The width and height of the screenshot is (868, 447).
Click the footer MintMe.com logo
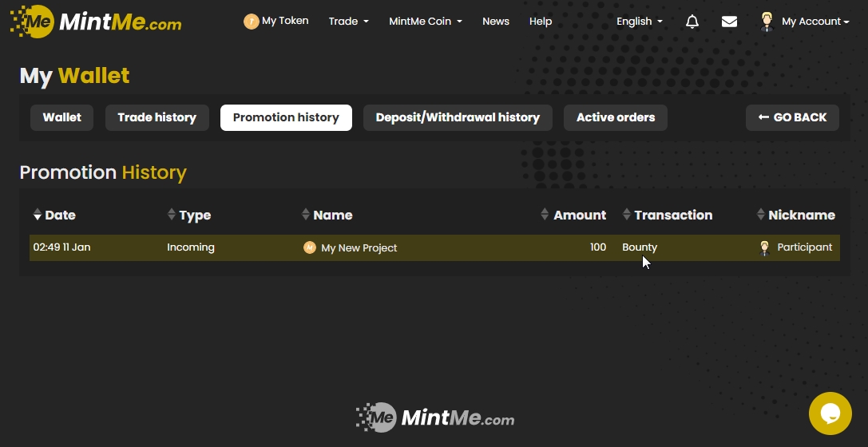435,417
